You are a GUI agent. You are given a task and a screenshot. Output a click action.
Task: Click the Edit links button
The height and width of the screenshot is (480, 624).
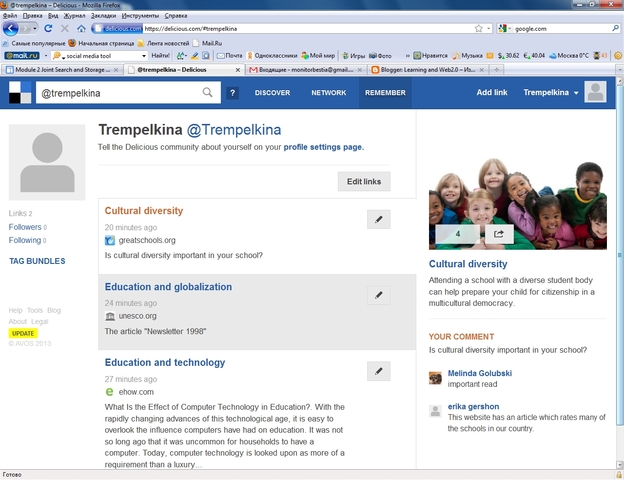coord(364,181)
